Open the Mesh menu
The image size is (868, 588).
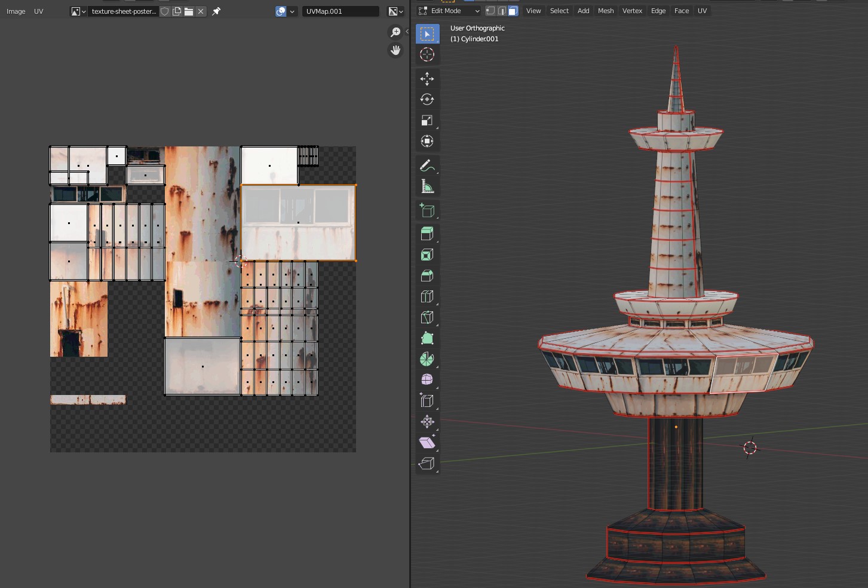click(605, 11)
